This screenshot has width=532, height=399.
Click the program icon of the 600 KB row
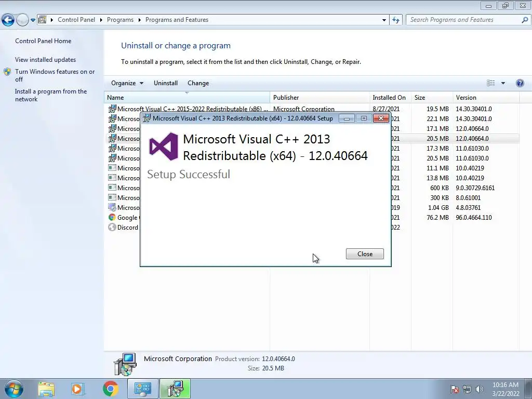[112, 187]
